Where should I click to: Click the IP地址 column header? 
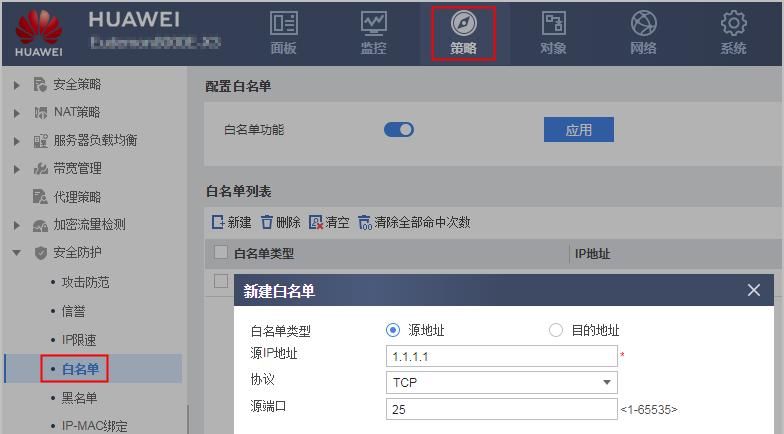click(592, 254)
